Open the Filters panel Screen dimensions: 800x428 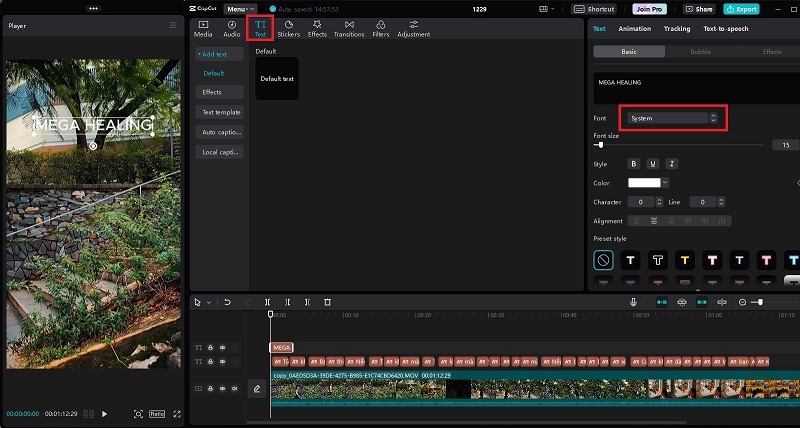click(x=381, y=27)
